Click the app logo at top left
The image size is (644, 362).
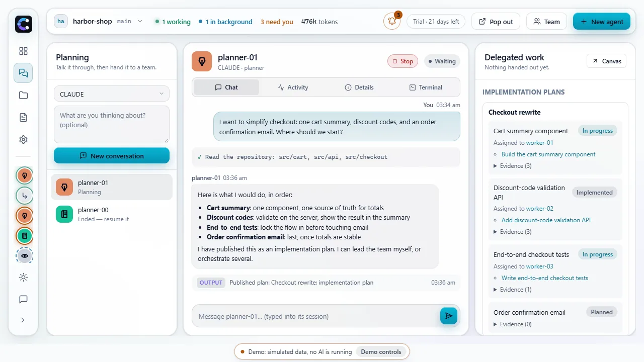[24, 24]
